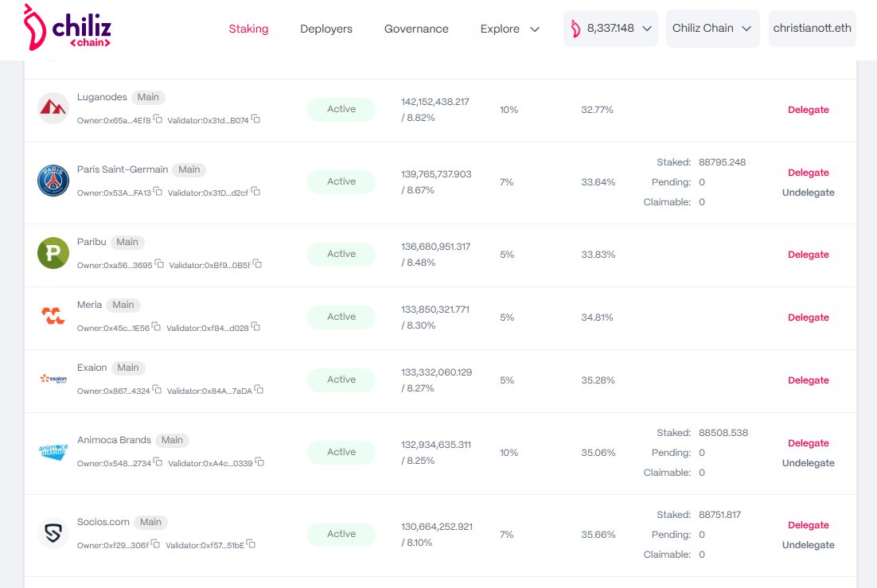
Task: Click the Exaion validator logo
Action: (53, 379)
